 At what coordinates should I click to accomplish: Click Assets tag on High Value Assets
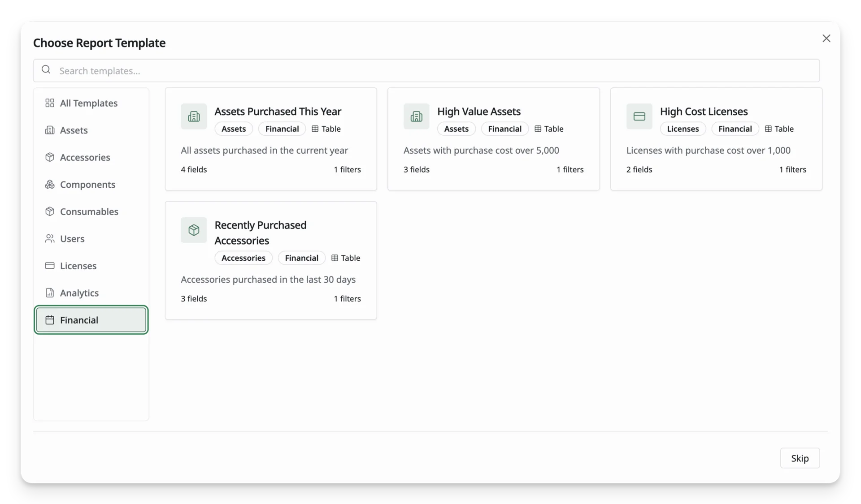click(456, 129)
